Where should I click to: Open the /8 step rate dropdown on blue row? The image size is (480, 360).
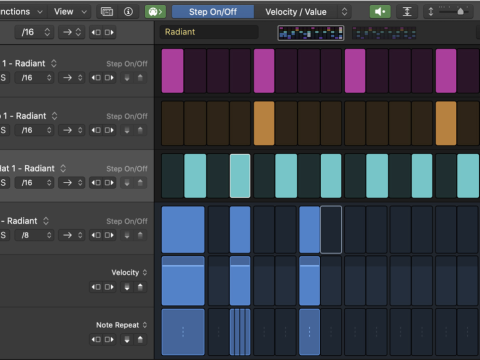click(34, 235)
